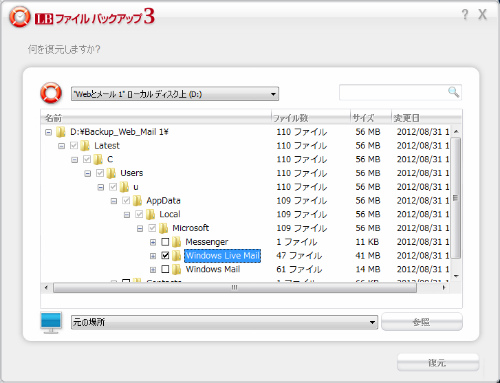Click the monitor restore destination icon
Viewport: 500px width, 383px height.
51,322
